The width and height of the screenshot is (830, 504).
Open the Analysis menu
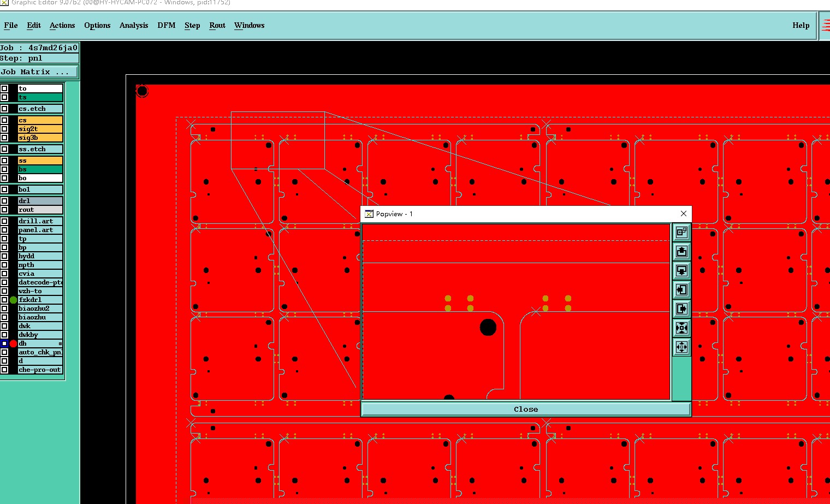click(134, 25)
